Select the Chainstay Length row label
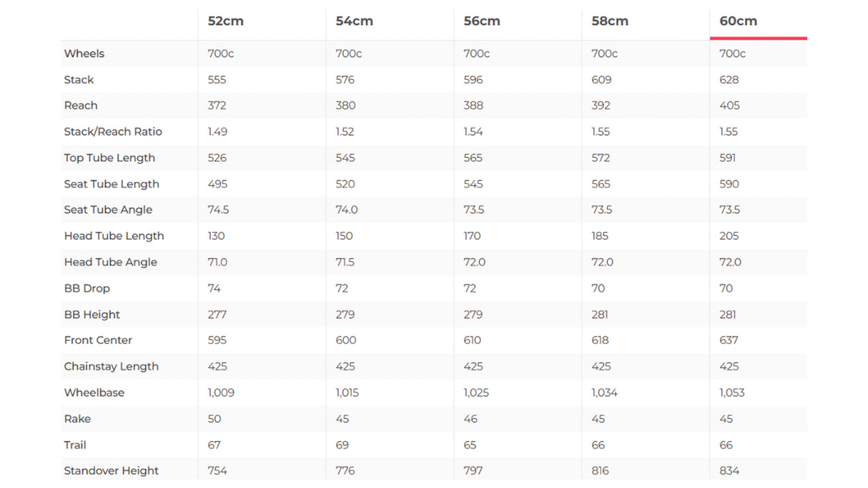868x488 pixels. pyautogui.click(x=111, y=367)
